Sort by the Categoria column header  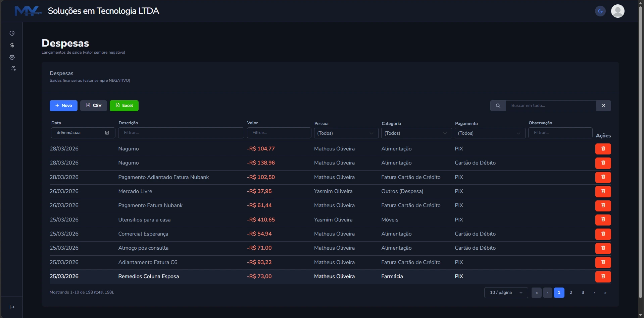pos(391,124)
